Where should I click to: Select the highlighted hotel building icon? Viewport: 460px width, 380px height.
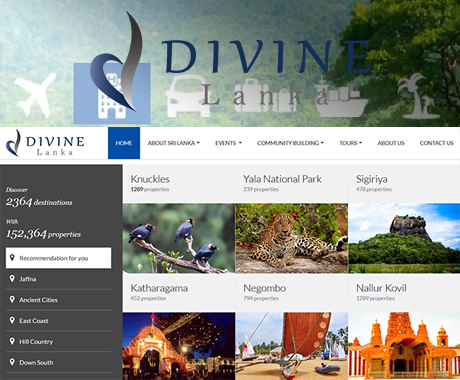click(x=112, y=94)
